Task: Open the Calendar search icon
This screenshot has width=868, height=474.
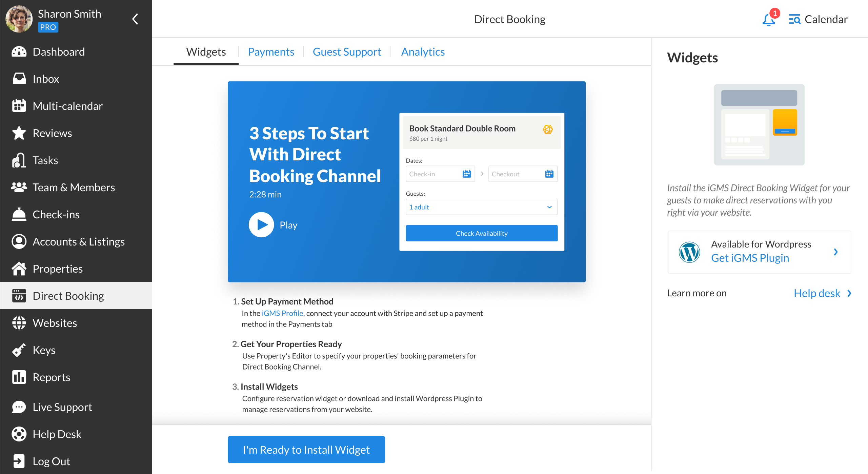Action: 794,19
